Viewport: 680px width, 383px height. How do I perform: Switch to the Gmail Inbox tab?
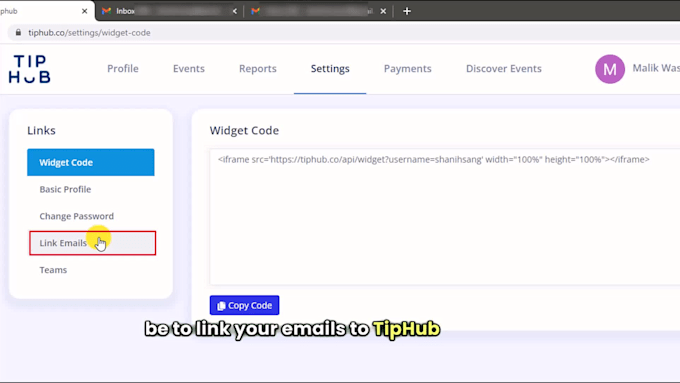point(169,11)
